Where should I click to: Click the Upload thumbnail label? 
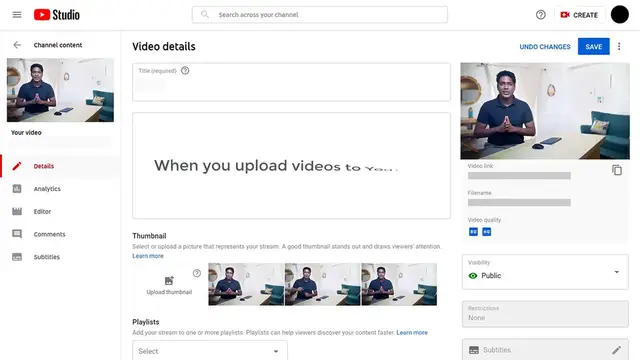(169, 292)
